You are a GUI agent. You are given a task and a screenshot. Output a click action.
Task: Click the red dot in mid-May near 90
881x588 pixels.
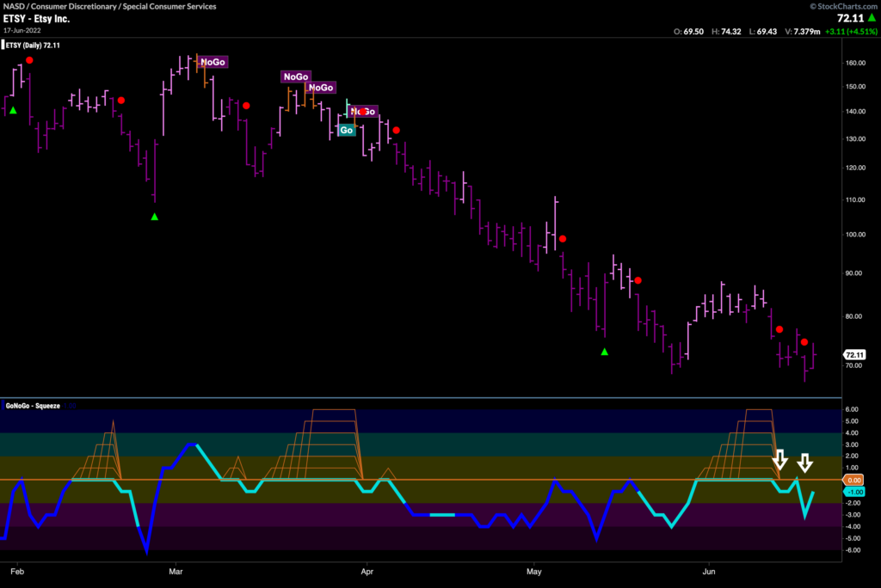click(x=638, y=280)
